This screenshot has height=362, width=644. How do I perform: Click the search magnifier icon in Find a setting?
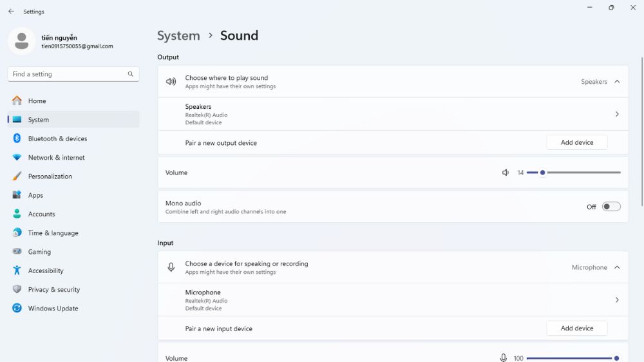pyautogui.click(x=130, y=74)
